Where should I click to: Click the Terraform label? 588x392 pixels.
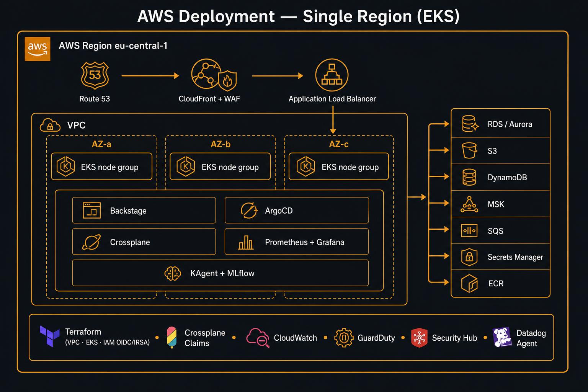[83, 332]
